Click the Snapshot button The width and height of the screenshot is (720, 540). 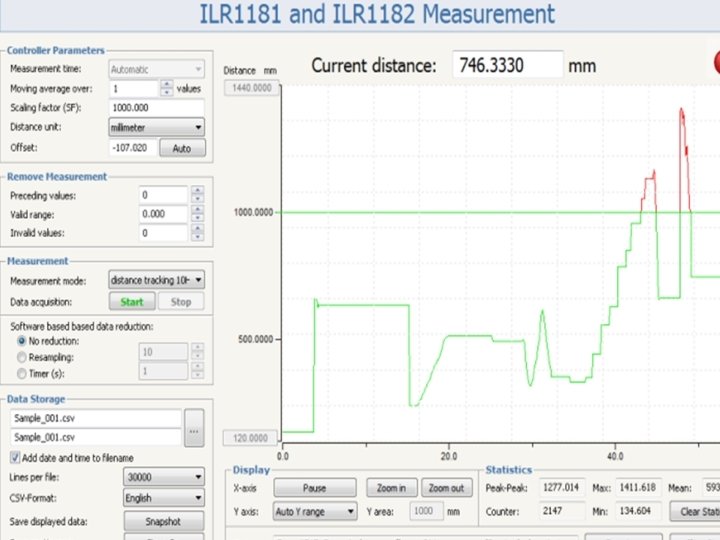click(x=163, y=521)
